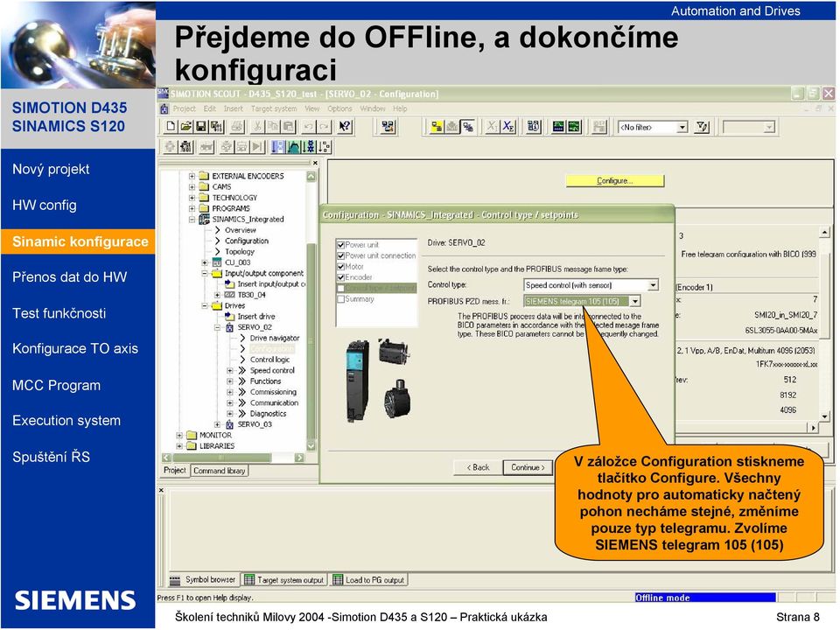
Task: Click the Open project folder icon
Action: 185,127
